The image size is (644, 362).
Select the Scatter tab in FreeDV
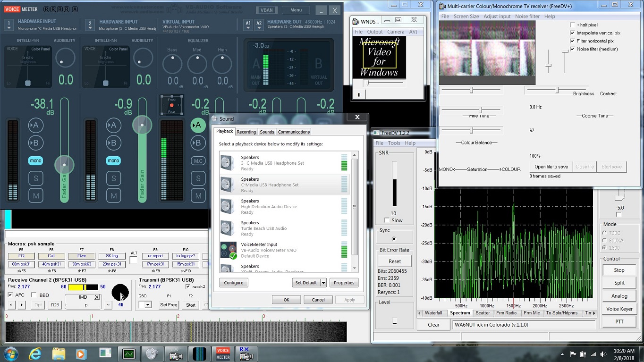pyautogui.click(x=483, y=313)
